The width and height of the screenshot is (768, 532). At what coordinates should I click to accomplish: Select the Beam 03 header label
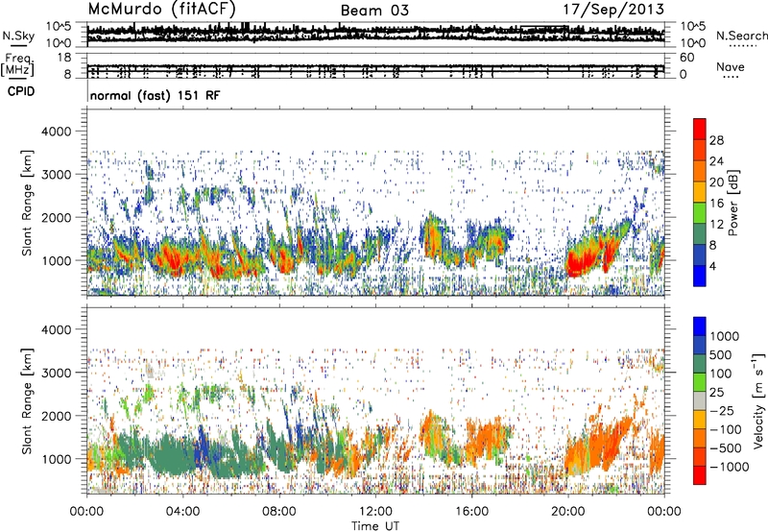pos(374,11)
